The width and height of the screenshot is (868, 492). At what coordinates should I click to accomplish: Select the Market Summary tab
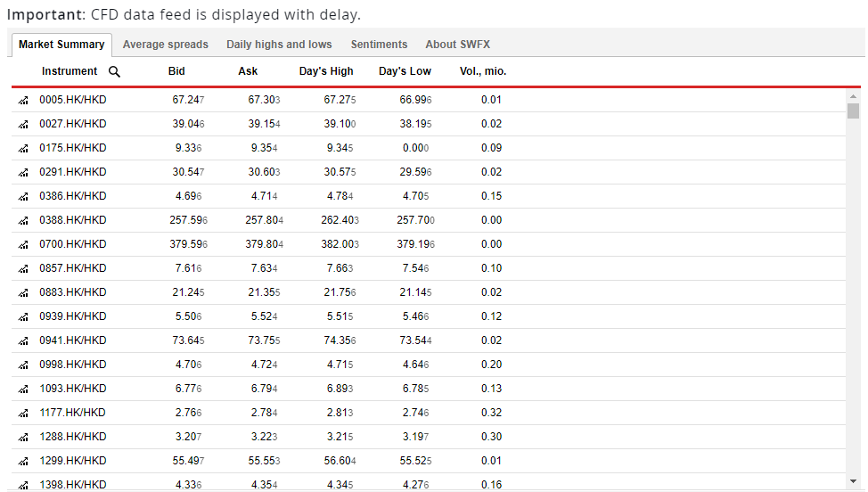tap(61, 45)
